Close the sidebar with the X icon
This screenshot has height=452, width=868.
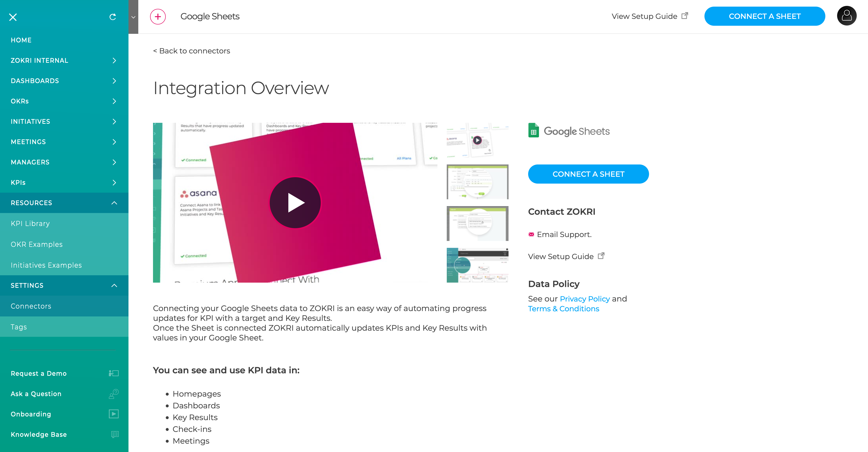click(x=13, y=17)
